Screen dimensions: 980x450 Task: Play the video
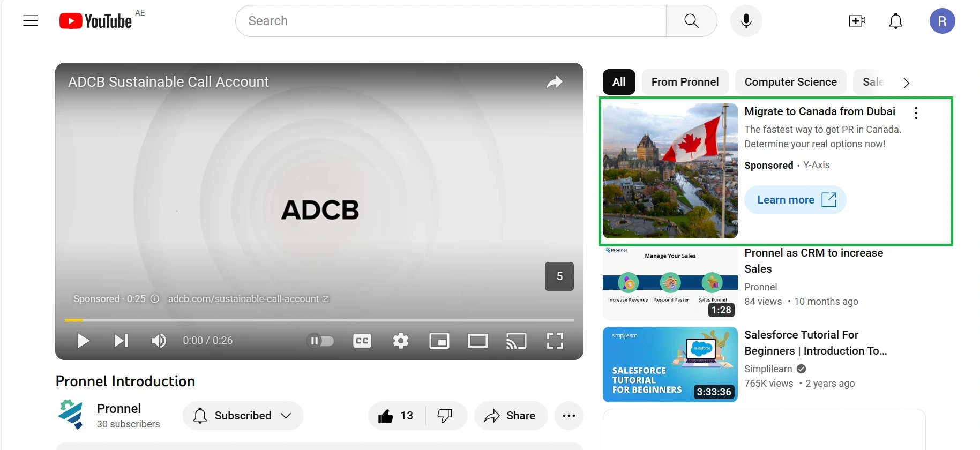coord(83,341)
